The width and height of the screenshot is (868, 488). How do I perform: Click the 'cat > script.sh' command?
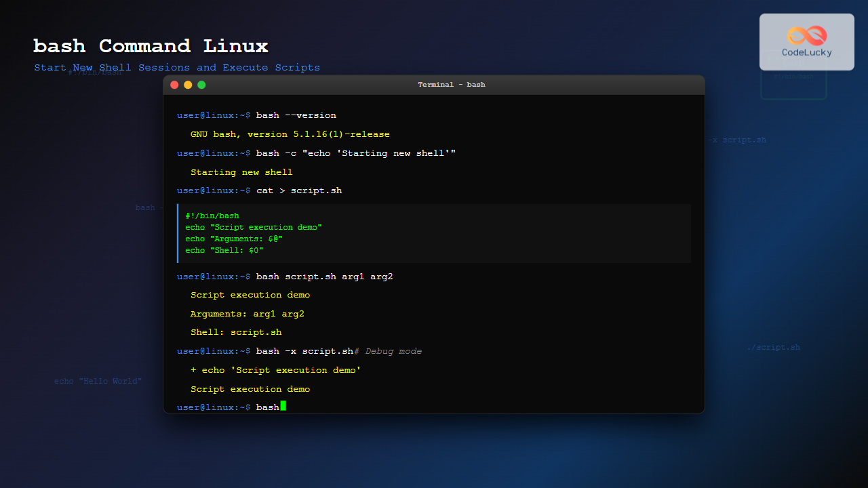(x=298, y=191)
